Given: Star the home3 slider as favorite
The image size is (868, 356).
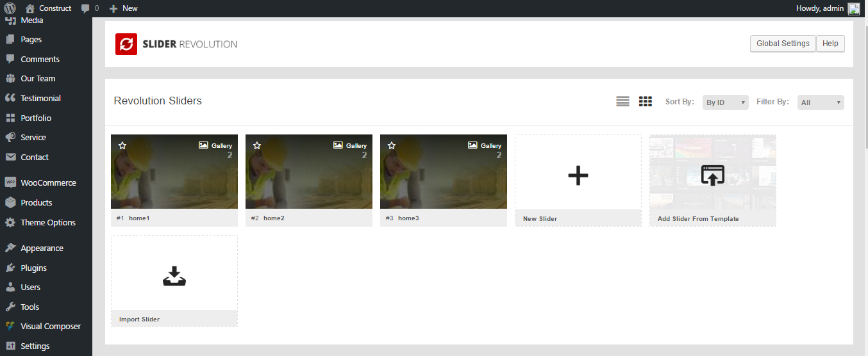Looking at the screenshot, I should (x=392, y=146).
